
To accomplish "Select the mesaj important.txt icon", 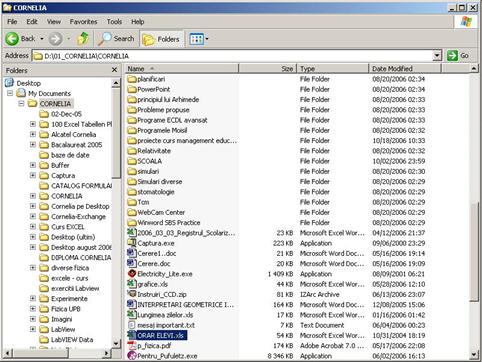I will 132,325.
